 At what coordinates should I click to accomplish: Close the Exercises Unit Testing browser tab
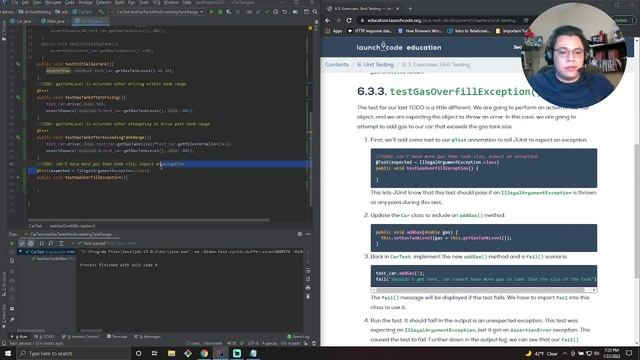click(x=398, y=8)
